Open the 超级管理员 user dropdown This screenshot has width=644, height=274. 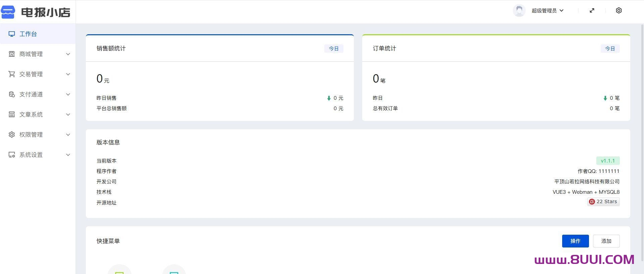[547, 11]
